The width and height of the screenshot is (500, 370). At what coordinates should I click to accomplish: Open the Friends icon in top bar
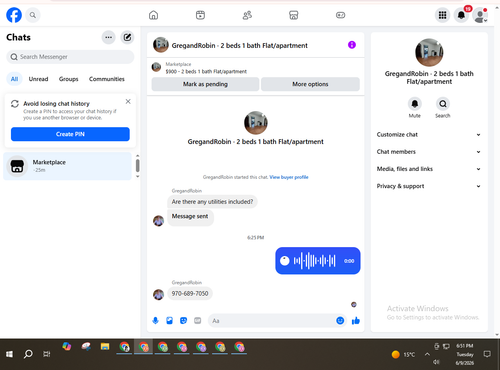pyautogui.click(x=247, y=15)
